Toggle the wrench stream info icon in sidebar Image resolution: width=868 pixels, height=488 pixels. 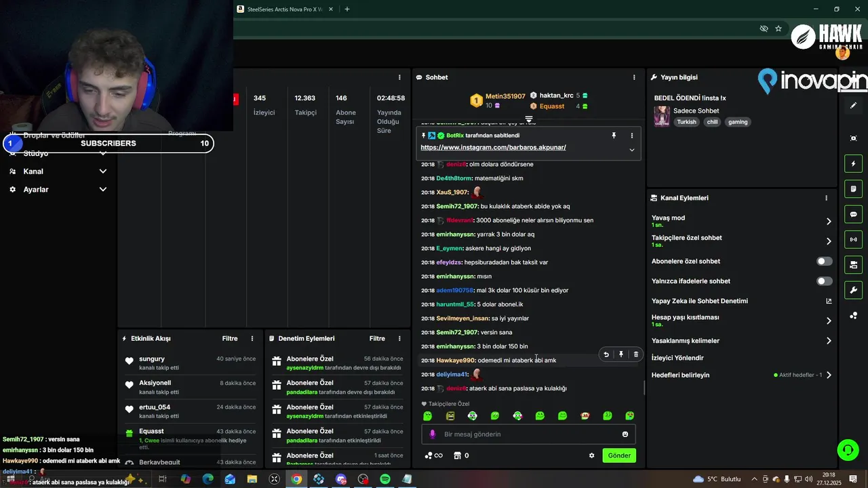[x=853, y=290]
